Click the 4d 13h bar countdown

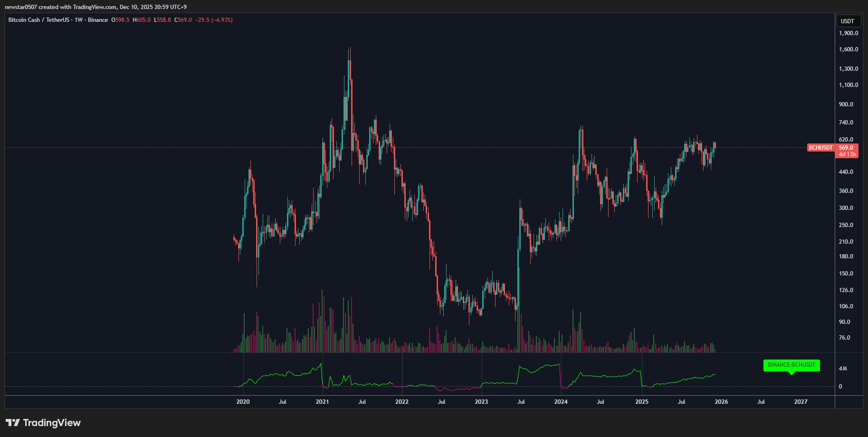coord(847,154)
